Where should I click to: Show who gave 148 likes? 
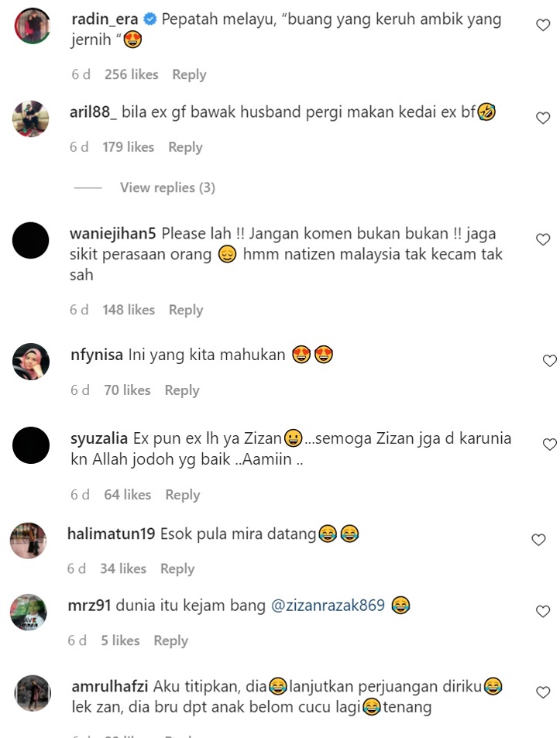129,310
